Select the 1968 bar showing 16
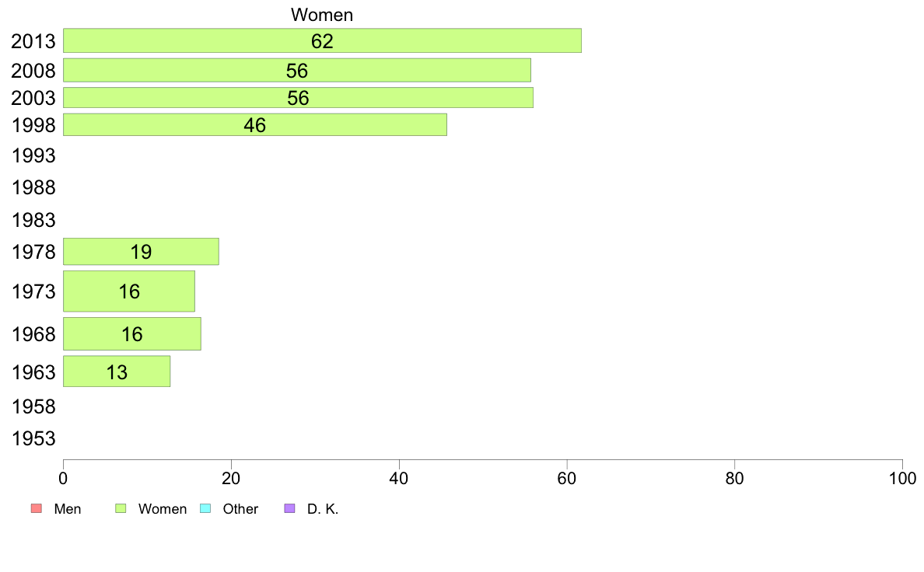The width and height of the screenshot is (924, 572). pos(132,334)
